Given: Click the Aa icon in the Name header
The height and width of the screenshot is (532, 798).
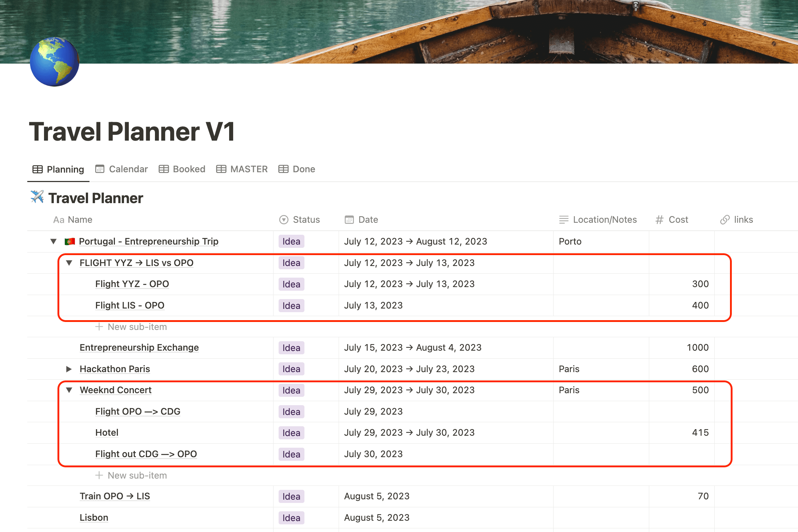Looking at the screenshot, I should pyautogui.click(x=59, y=220).
